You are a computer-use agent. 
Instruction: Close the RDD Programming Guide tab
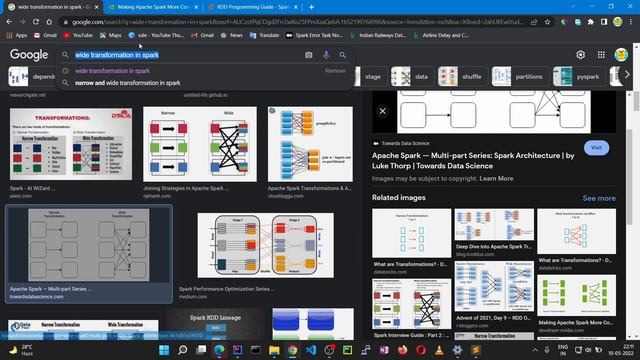click(296, 7)
